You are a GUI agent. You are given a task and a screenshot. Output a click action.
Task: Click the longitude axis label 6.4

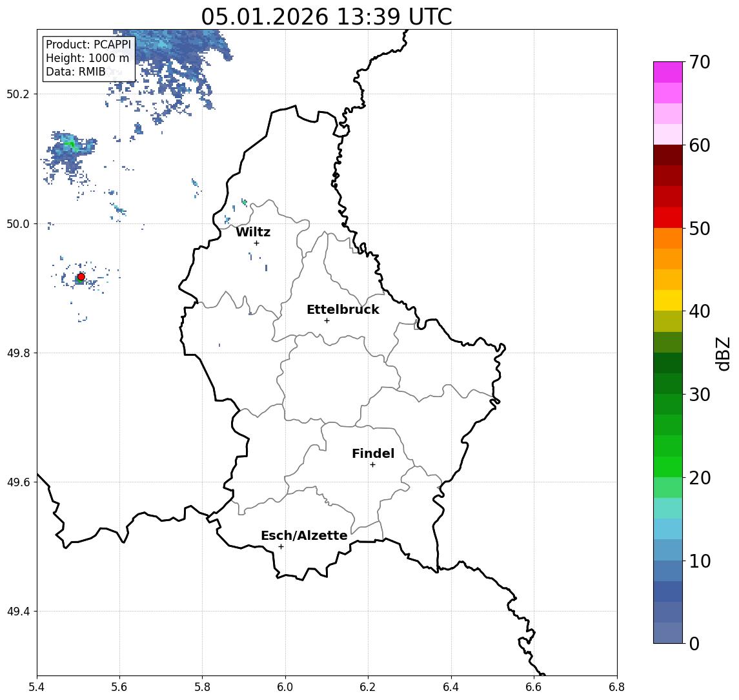pos(451,687)
